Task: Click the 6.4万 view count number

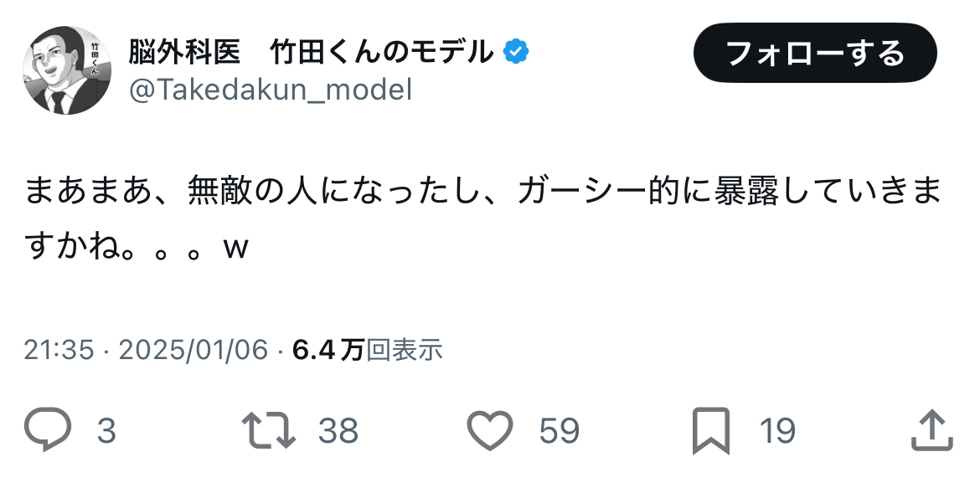Action: [328, 350]
